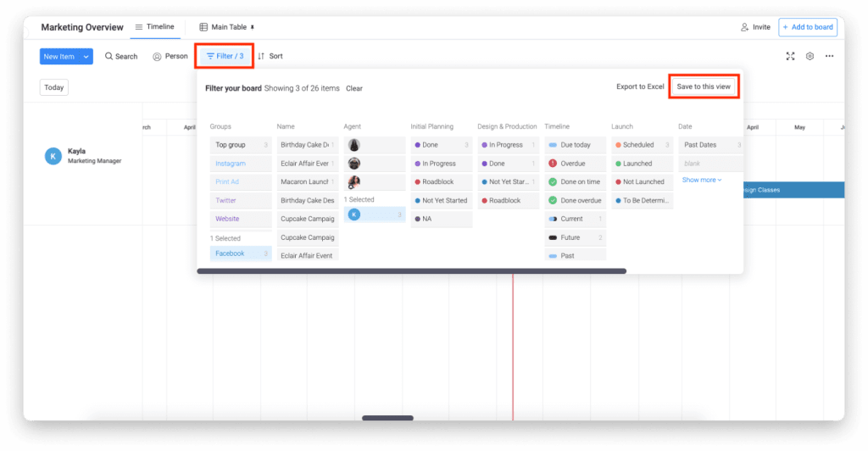This screenshot has height=451, width=868.
Task: Select third agent avatar in filter
Action: [x=354, y=181]
